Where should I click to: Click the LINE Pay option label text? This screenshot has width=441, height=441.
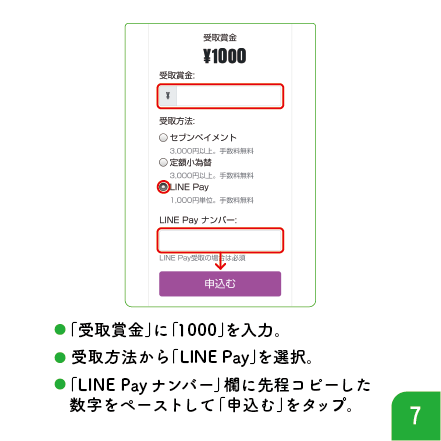click(x=189, y=187)
